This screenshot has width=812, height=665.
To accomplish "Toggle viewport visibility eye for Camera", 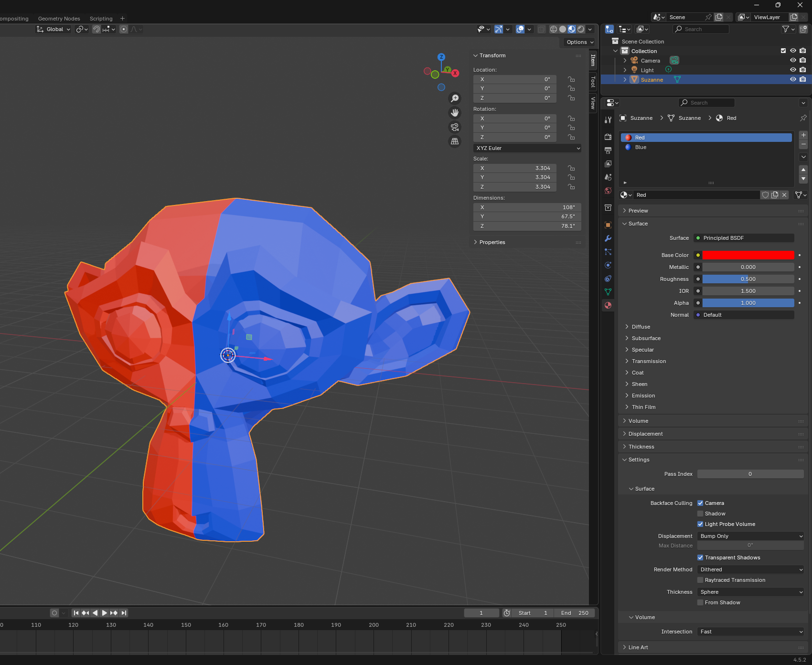I will [793, 60].
